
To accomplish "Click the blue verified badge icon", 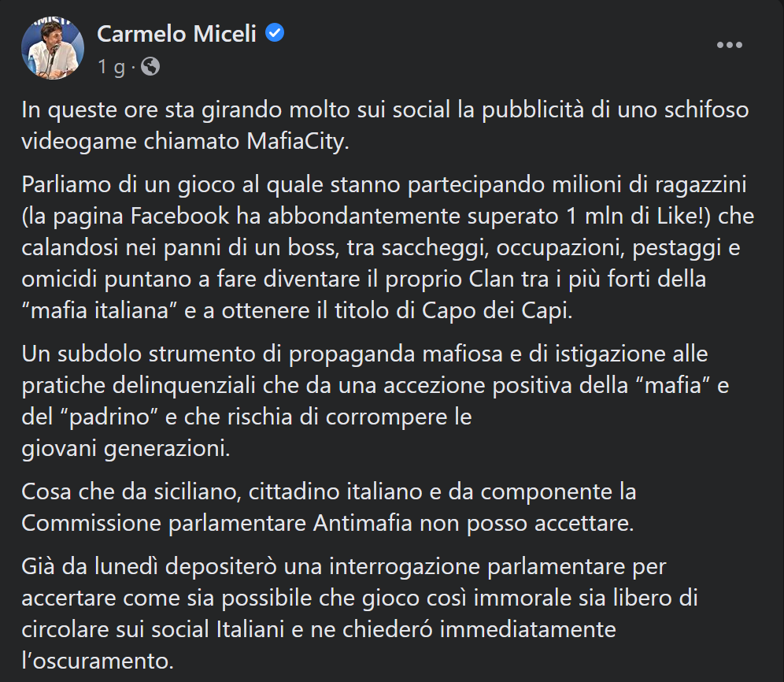I will tap(275, 33).
